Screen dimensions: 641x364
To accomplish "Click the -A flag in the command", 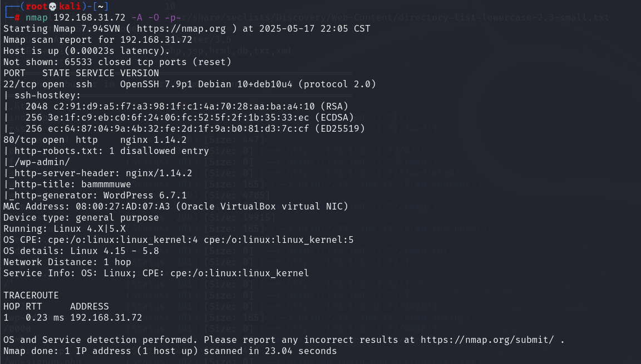I will pos(136,18).
